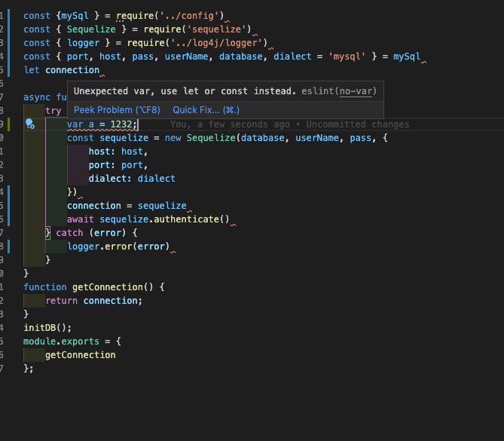Click the 'async' keyword
This screenshot has height=441, width=504.
point(37,97)
